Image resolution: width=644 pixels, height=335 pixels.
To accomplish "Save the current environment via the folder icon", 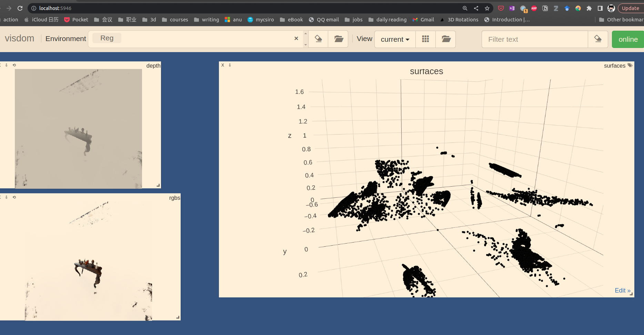I will (338, 39).
